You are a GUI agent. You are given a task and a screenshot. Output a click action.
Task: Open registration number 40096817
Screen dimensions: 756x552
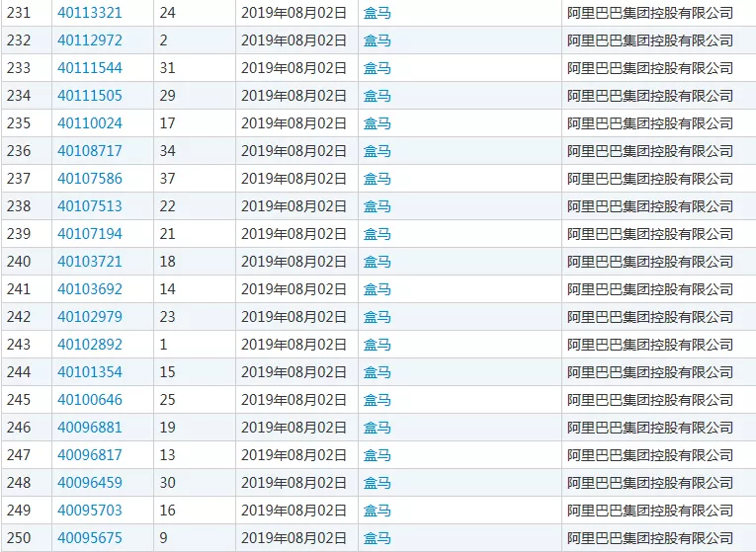tap(90, 454)
